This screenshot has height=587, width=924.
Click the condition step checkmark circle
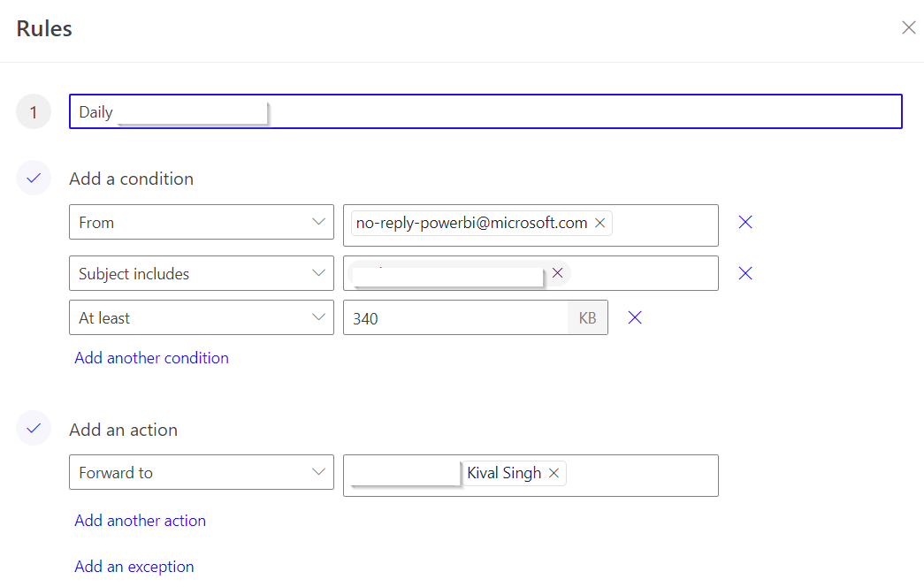coord(34,178)
